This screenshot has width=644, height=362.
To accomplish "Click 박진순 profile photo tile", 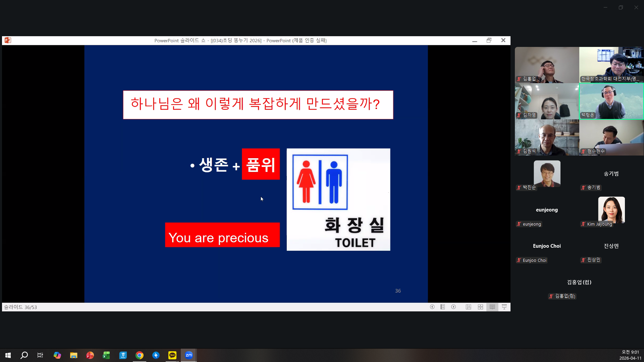I will (x=547, y=174).
